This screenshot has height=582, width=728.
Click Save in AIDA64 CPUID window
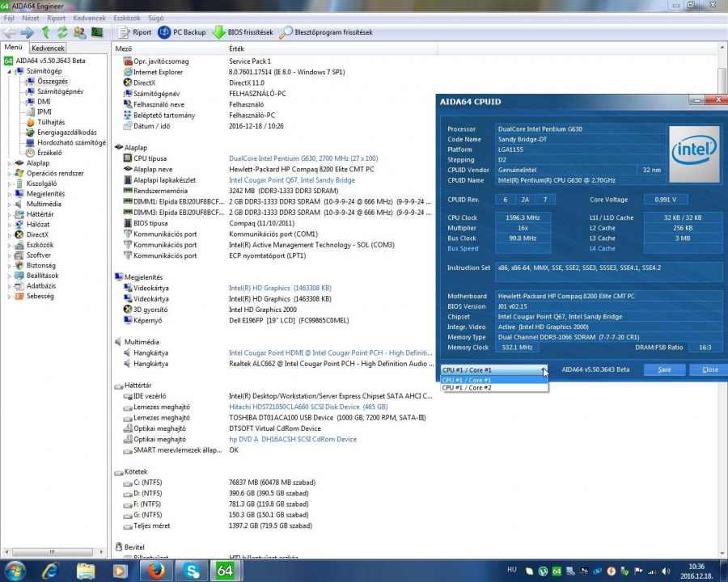click(664, 369)
